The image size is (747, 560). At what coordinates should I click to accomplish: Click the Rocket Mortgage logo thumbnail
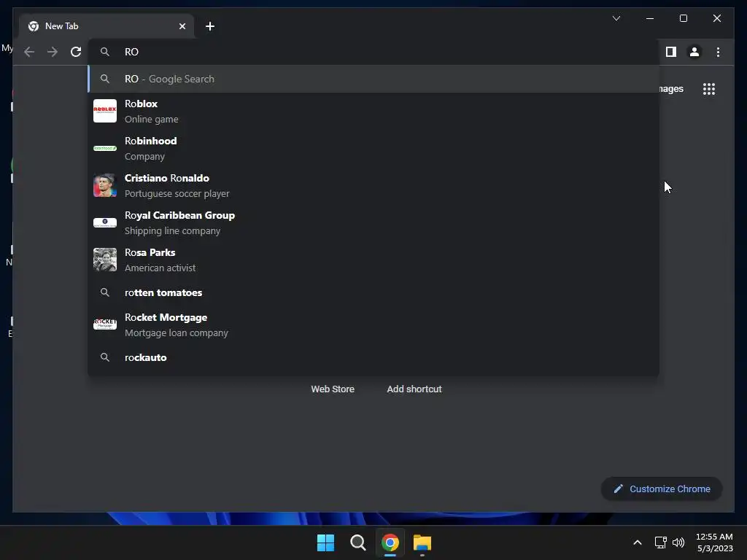[105, 324]
